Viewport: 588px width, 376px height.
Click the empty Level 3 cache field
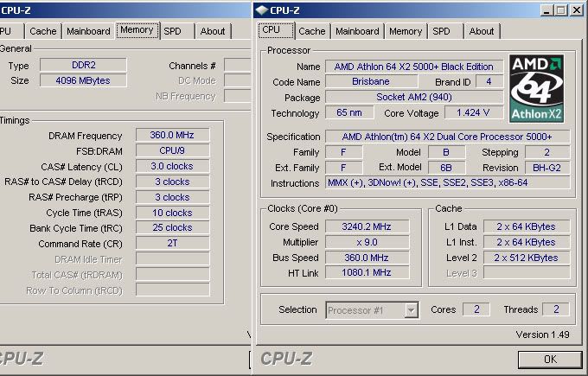pos(526,272)
